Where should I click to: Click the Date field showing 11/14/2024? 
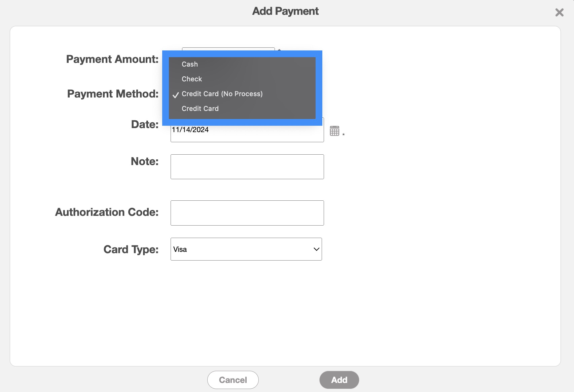(247, 133)
